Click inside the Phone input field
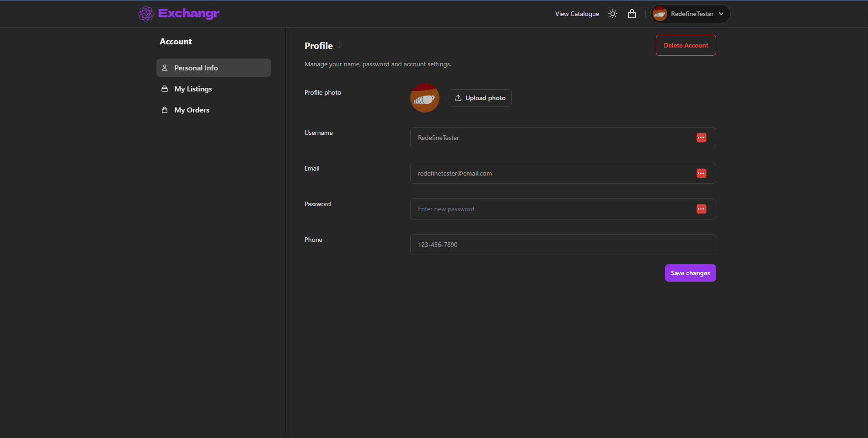Image resolution: width=868 pixels, height=438 pixels. tap(563, 245)
